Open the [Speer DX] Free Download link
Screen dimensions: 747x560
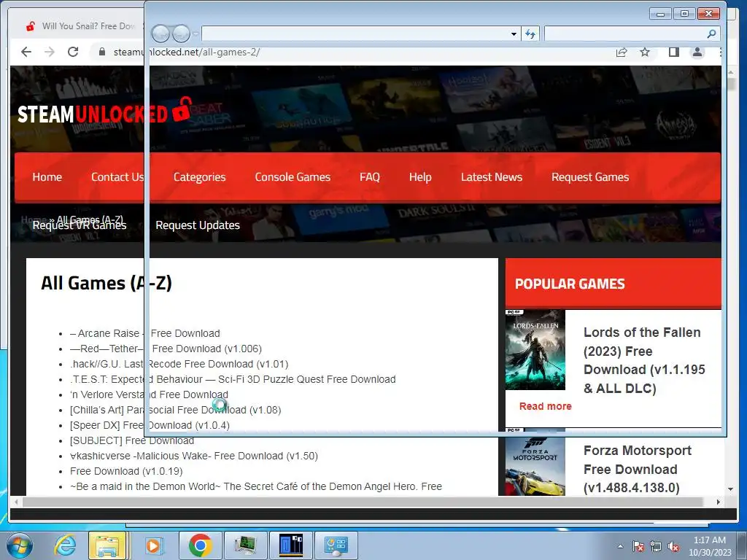[x=150, y=425]
